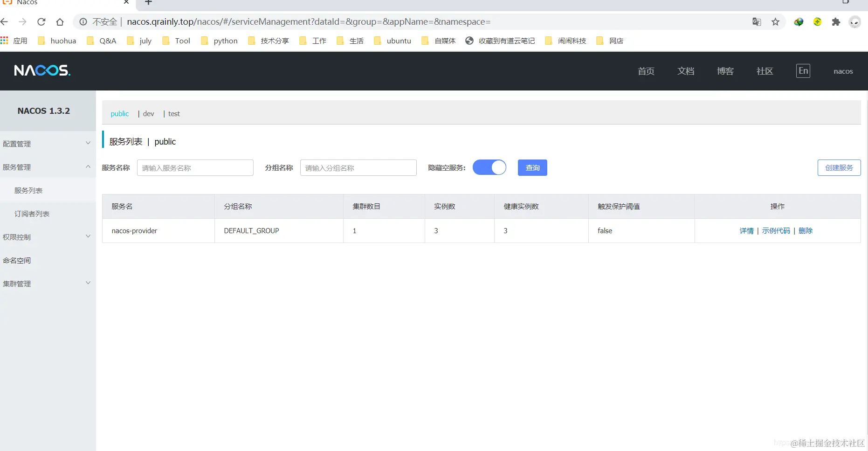Open 详情 for nacos-provider service
The width and height of the screenshot is (868, 451).
pos(746,230)
